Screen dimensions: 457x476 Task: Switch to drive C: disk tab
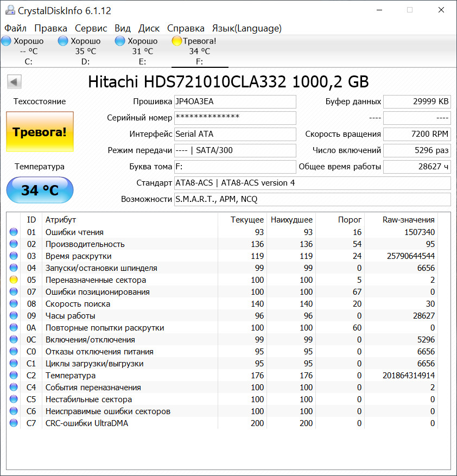29,51
